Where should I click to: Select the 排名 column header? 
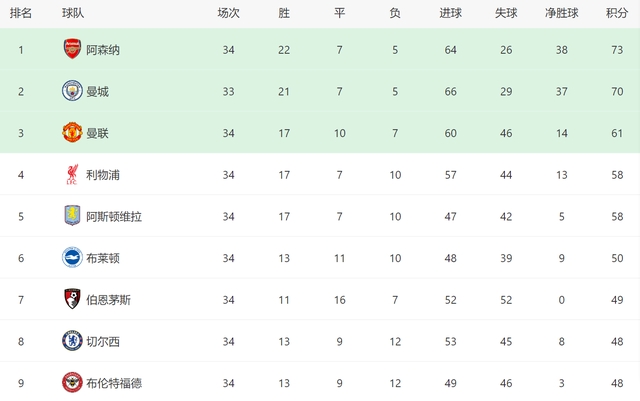click(x=20, y=13)
